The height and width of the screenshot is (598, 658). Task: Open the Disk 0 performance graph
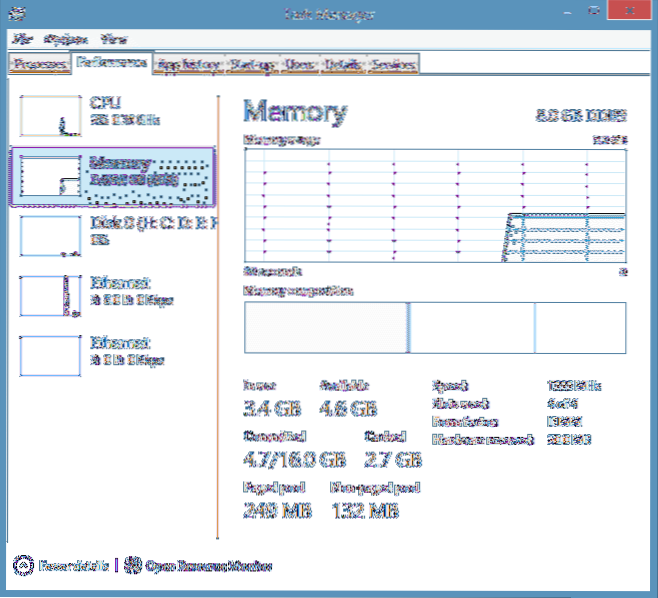pos(51,235)
